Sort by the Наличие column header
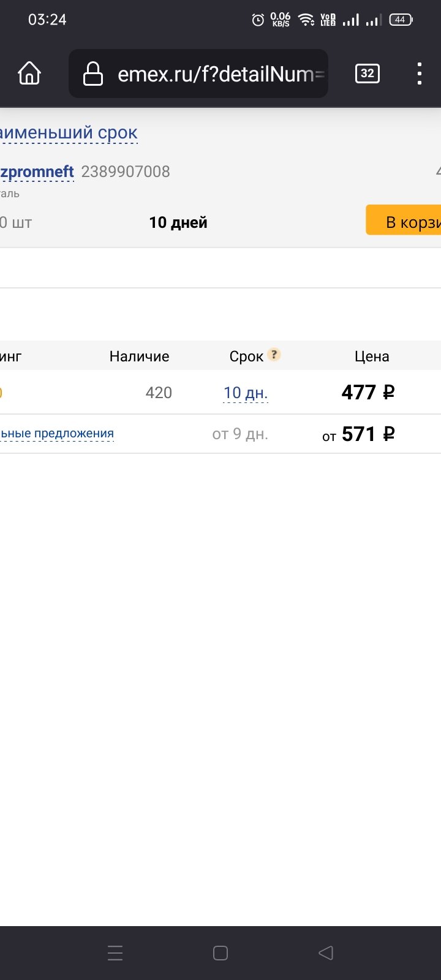Image resolution: width=441 pixels, height=980 pixels. [x=139, y=356]
